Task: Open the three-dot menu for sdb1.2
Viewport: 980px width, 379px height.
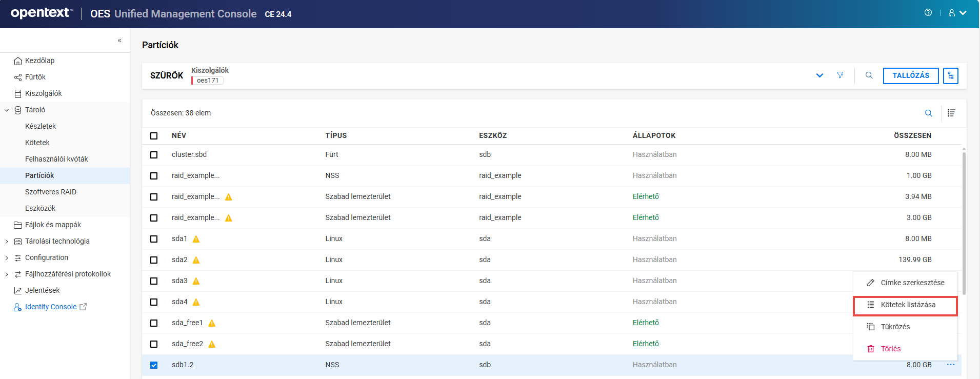Action: 950,365
